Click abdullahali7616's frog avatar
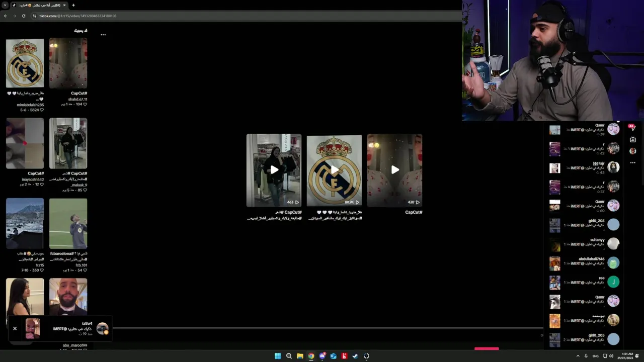 [x=613, y=263]
